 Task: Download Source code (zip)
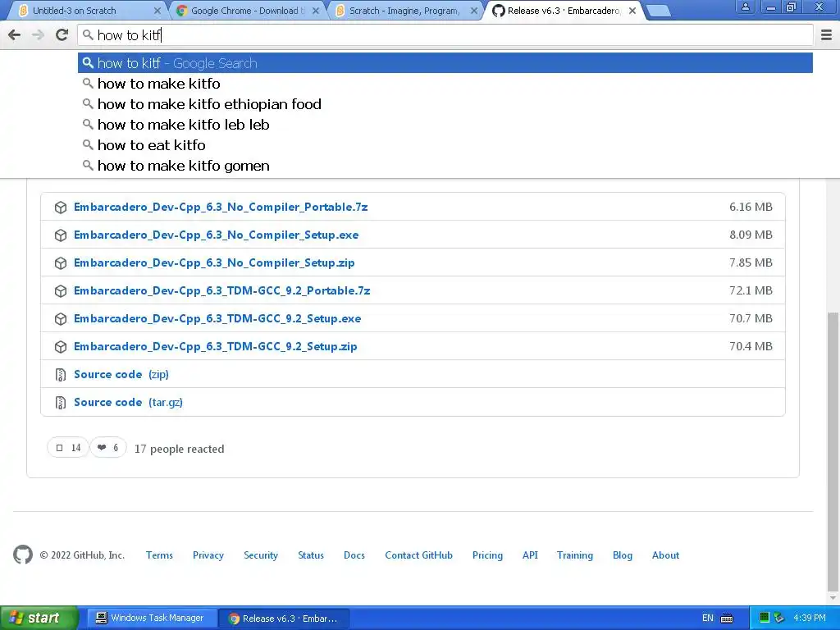click(x=121, y=374)
